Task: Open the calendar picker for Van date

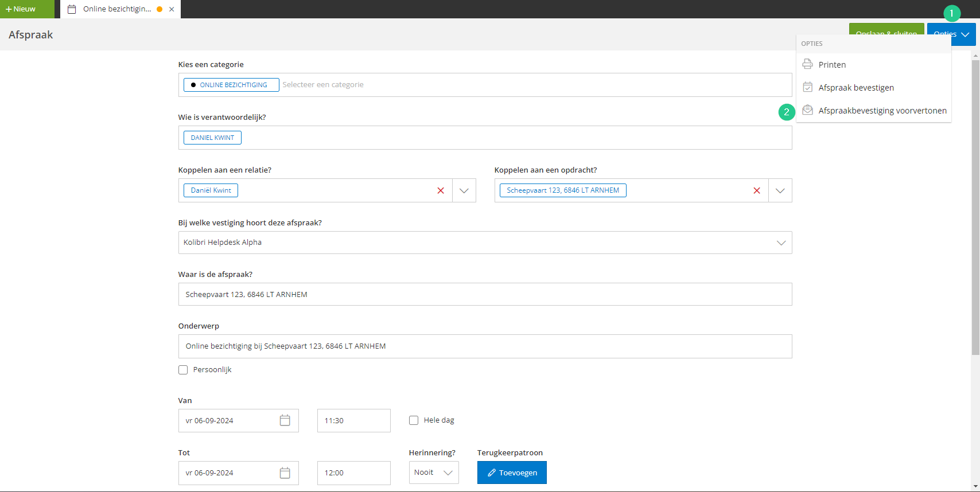Action: click(285, 420)
